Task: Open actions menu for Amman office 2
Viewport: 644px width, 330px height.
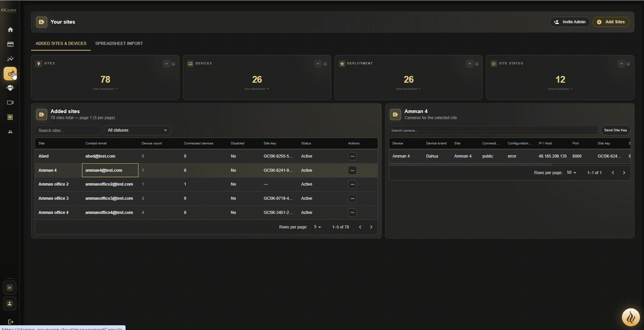Action: 352,184
